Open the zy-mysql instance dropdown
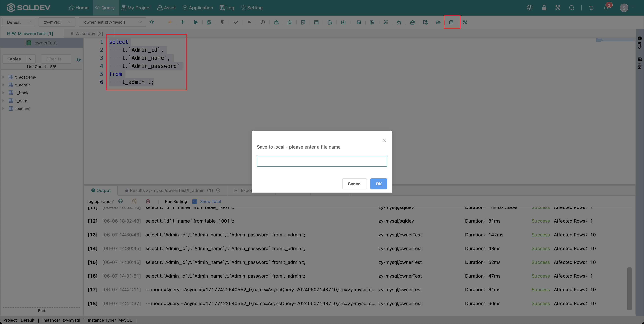Screen dimensions: 644x324 tap(57, 22)
